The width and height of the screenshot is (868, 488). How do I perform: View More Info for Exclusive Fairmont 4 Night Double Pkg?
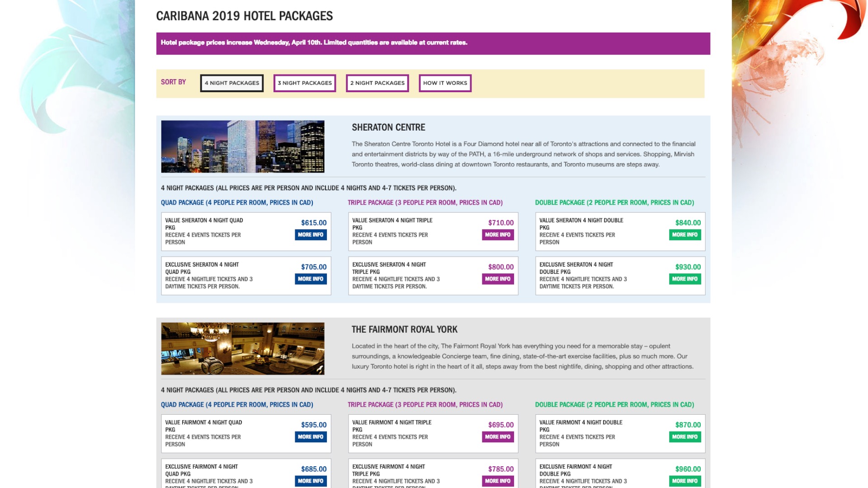click(685, 481)
